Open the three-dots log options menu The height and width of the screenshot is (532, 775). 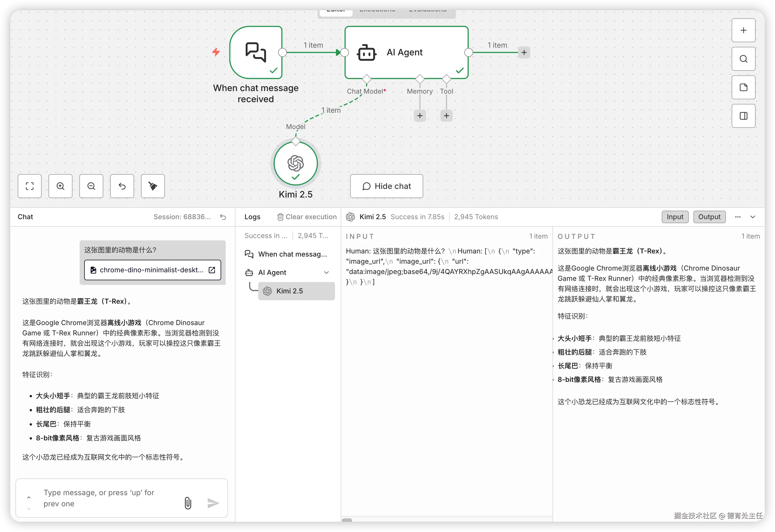pyautogui.click(x=738, y=217)
